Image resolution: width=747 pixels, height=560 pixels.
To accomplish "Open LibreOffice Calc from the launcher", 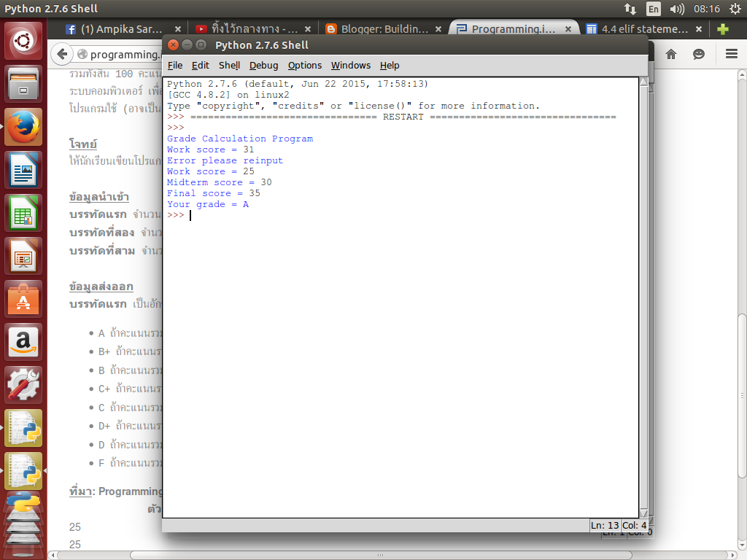I will 23,213.
